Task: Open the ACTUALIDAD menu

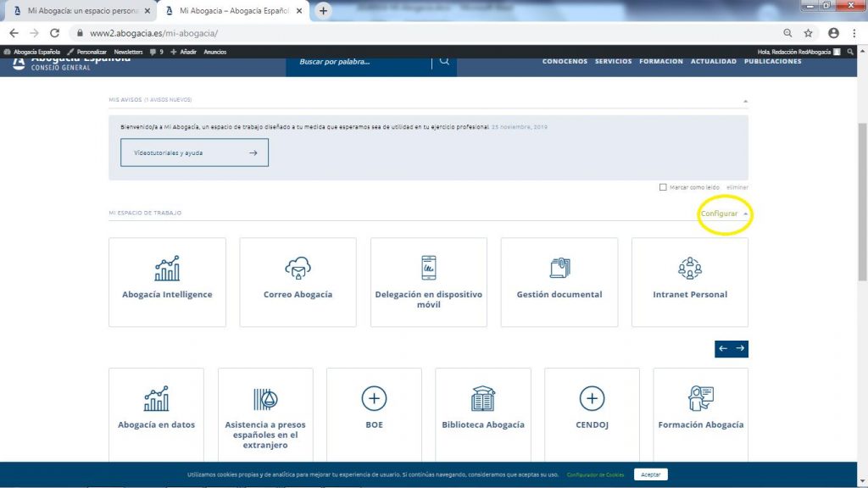Action: point(714,61)
